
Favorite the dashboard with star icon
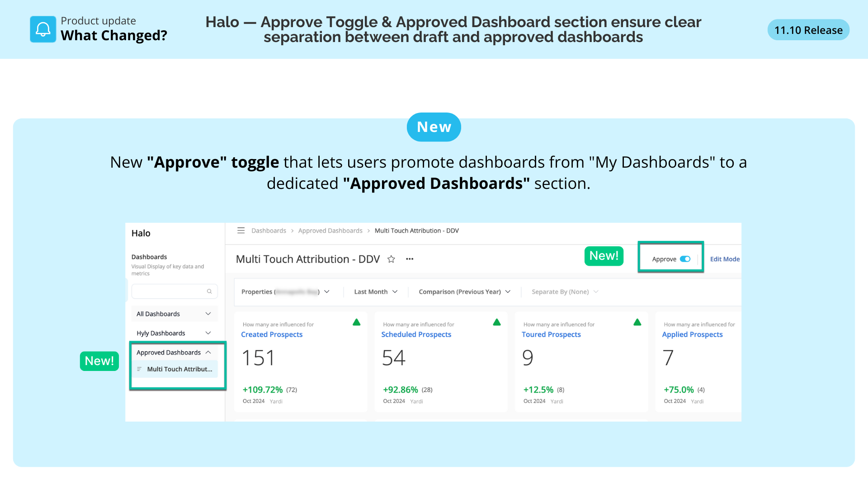tap(391, 259)
